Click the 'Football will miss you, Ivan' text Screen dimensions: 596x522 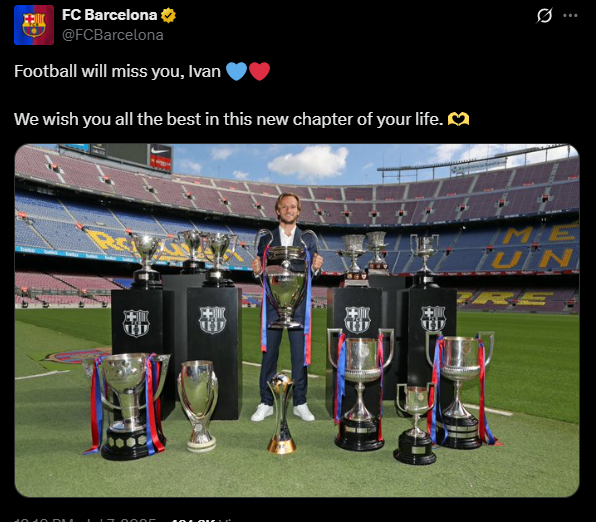(117, 71)
